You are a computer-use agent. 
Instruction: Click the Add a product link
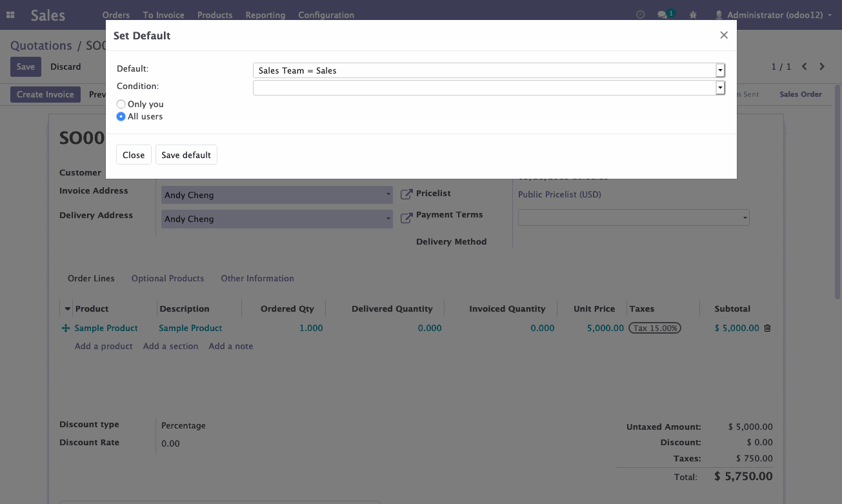[103, 346]
